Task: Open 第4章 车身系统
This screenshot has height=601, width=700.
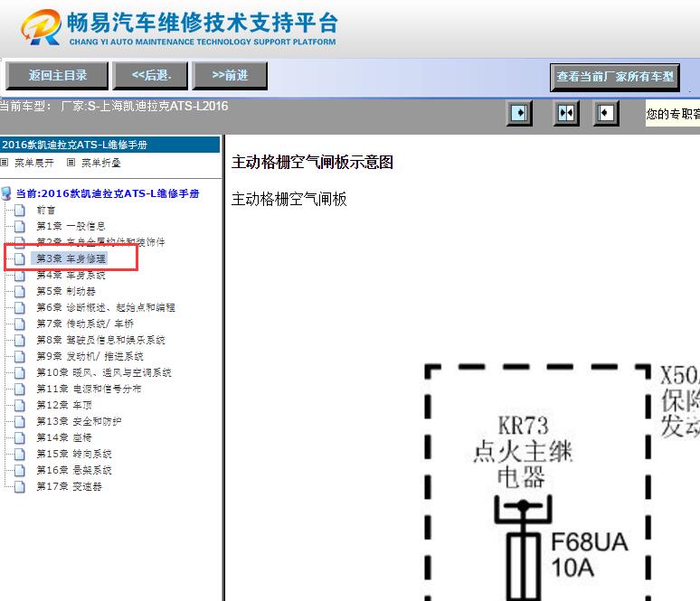Action: (71, 275)
